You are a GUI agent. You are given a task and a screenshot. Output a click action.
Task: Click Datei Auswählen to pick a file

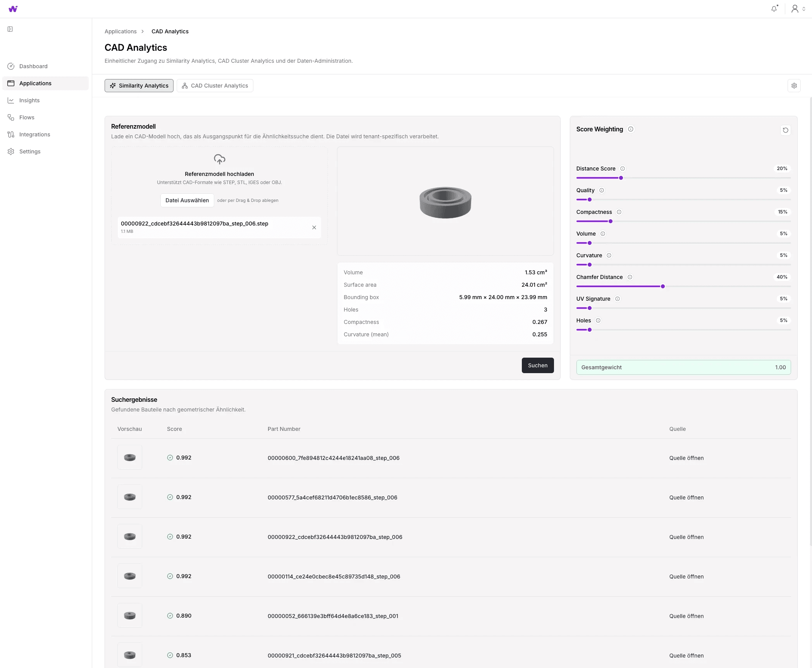point(187,200)
